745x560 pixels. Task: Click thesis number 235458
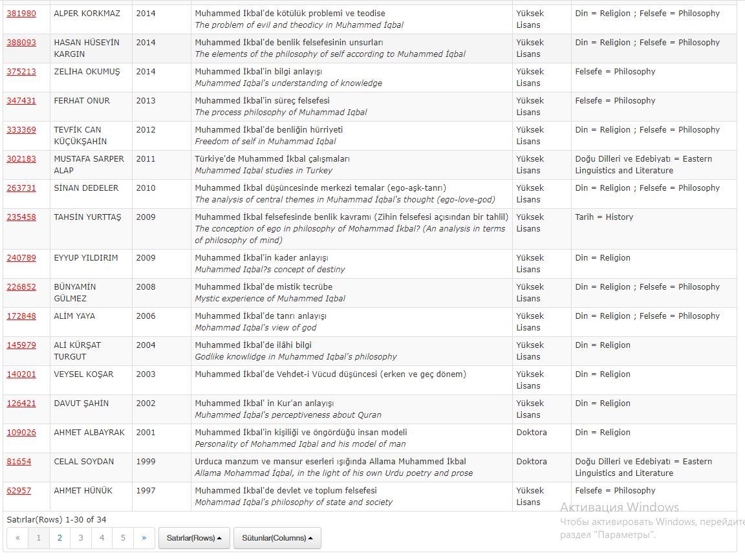point(21,217)
